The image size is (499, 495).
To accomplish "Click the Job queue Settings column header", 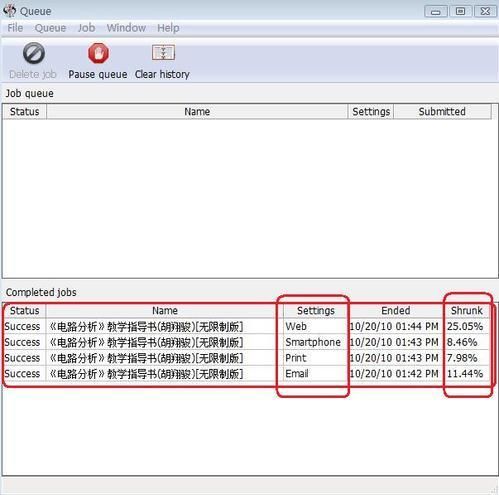I will (371, 112).
